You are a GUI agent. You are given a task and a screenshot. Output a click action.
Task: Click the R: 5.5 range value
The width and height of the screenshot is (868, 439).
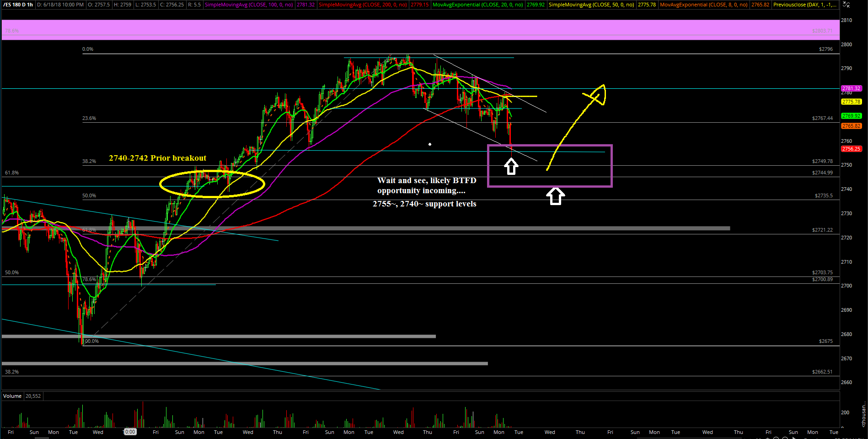194,5
